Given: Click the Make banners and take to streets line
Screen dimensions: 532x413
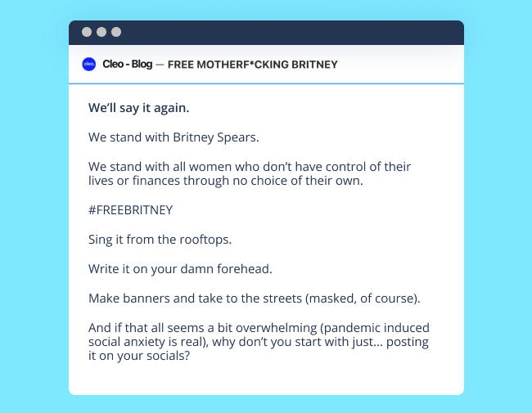Looking at the screenshot, I should point(255,299).
